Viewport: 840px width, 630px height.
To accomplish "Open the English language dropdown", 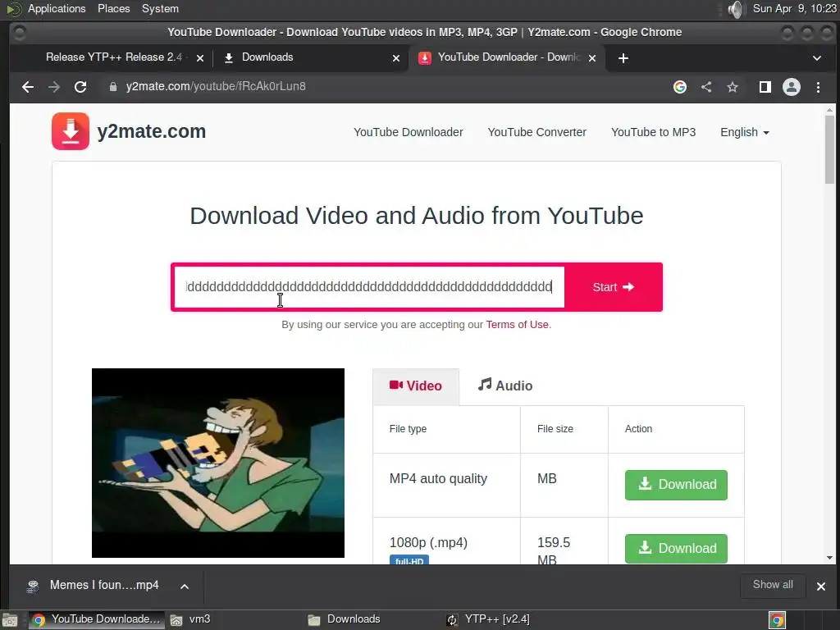I will pyautogui.click(x=745, y=132).
